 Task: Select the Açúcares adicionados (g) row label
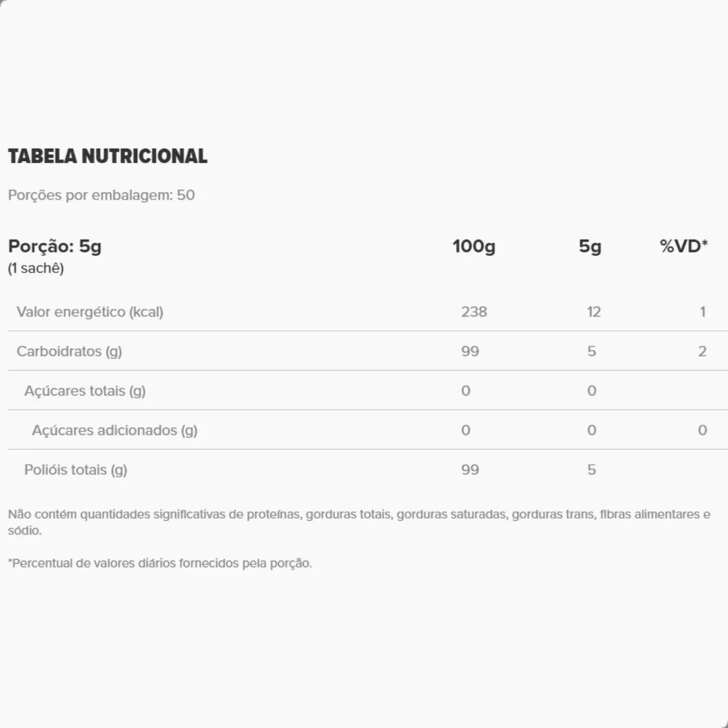115,430
